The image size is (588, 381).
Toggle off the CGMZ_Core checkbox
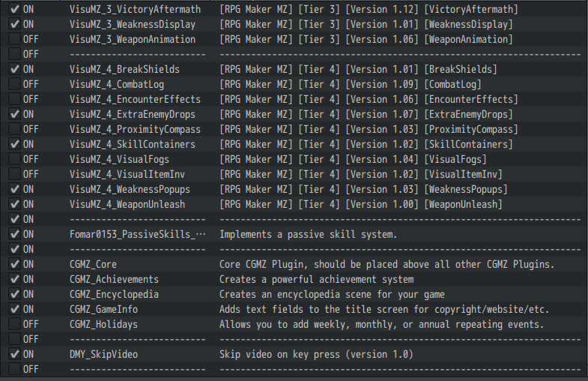[15, 264]
